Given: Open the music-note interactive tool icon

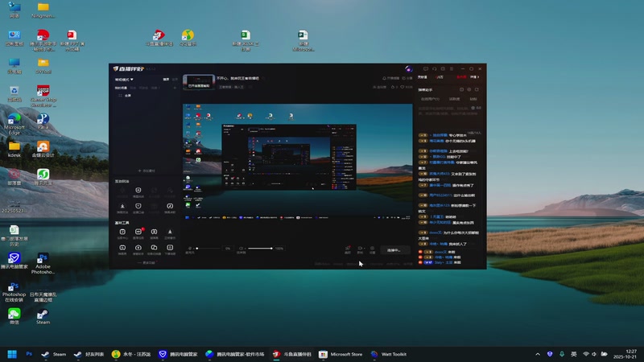Looking at the screenshot, I should click(x=170, y=206).
